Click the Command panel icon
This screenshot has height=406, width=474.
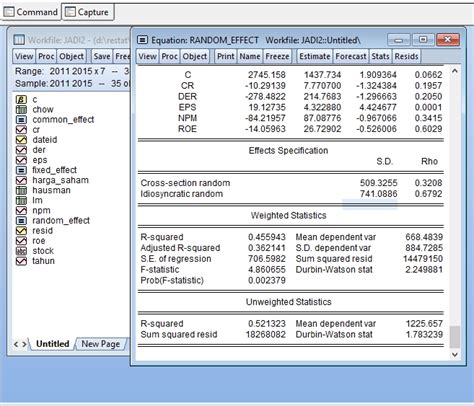point(9,12)
